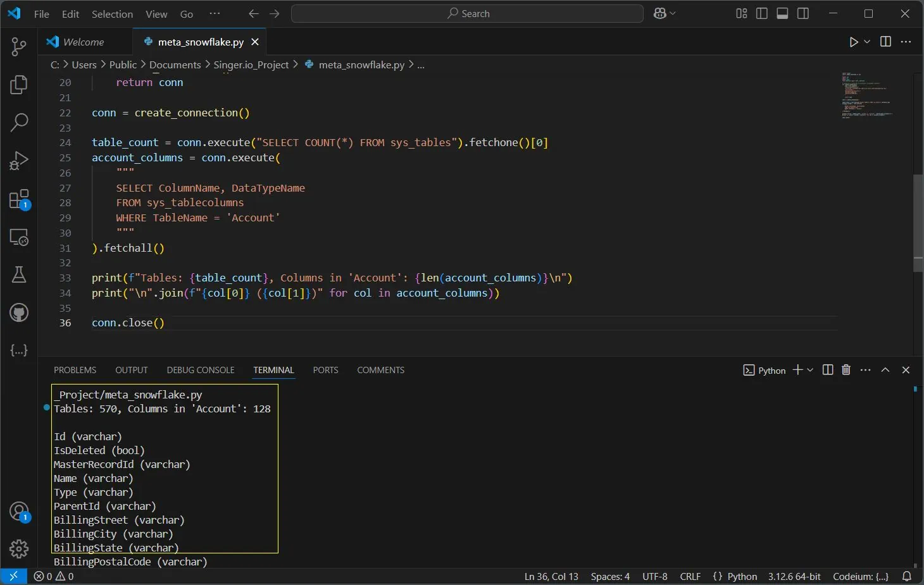The image size is (924, 585).
Task: Toggle Secondary Side Bar visibility
Action: point(803,14)
